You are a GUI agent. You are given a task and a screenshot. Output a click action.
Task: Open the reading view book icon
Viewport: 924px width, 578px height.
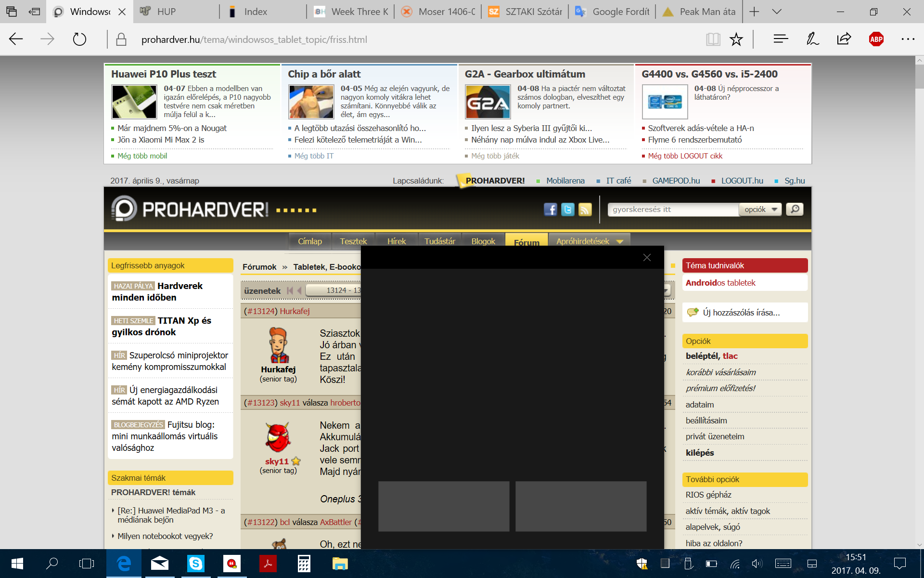pyautogui.click(x=713, y=39)
